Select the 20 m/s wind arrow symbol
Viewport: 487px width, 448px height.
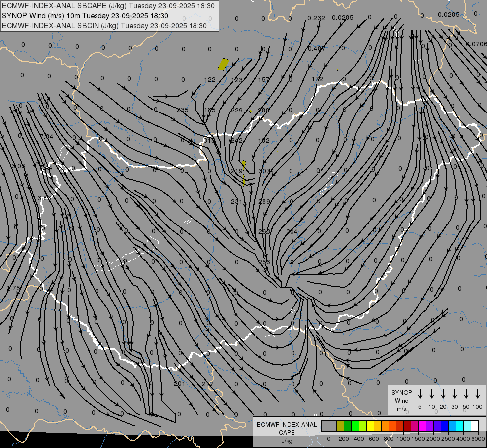click(x=443, y=394)
